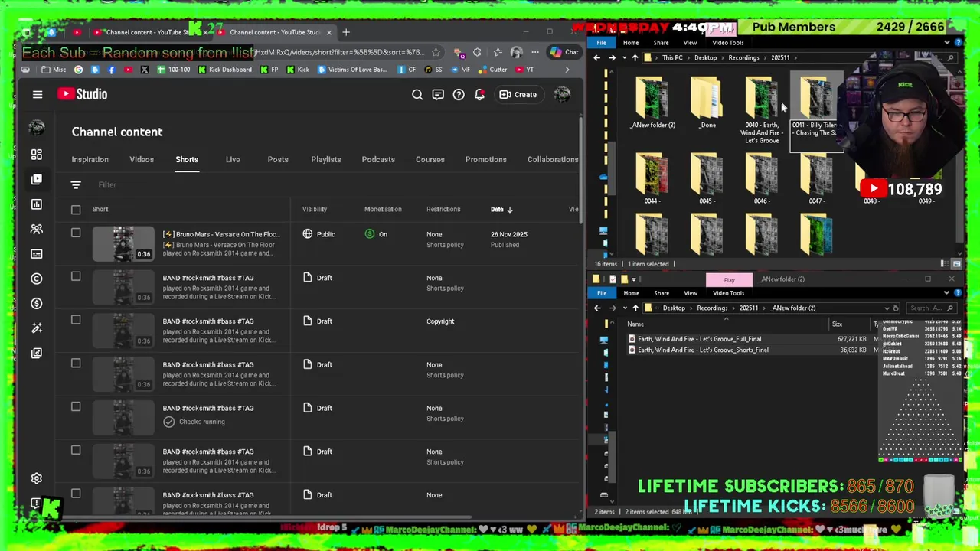Open address history dropdown in _ANew folder Explorer
The image size is (980, 551).
(x=887, y=308)
